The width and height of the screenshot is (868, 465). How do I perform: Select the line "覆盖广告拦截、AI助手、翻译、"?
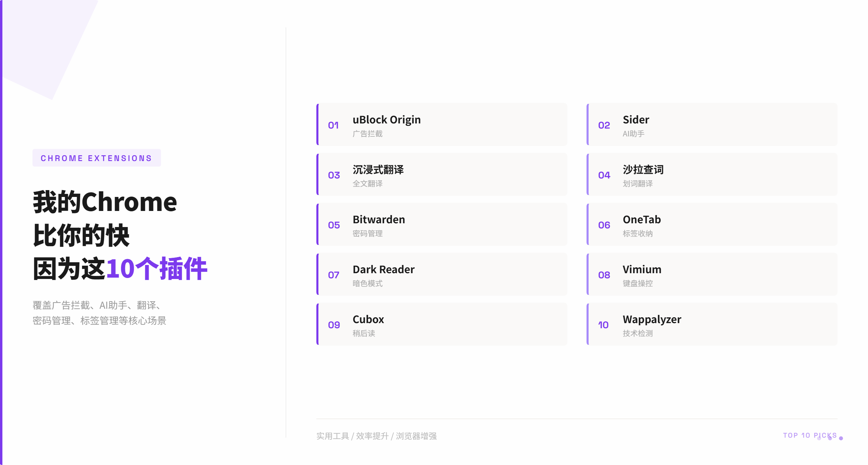97,305
